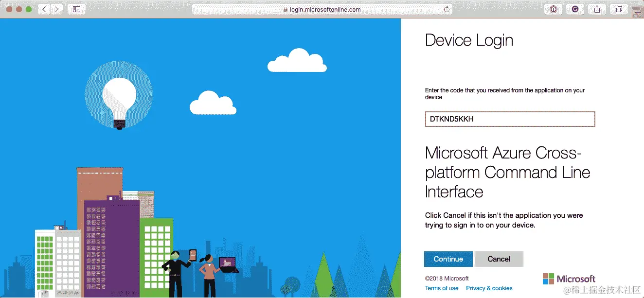Show all tabs overview
This screenshot has width=644, height=298.
[619, 9]
